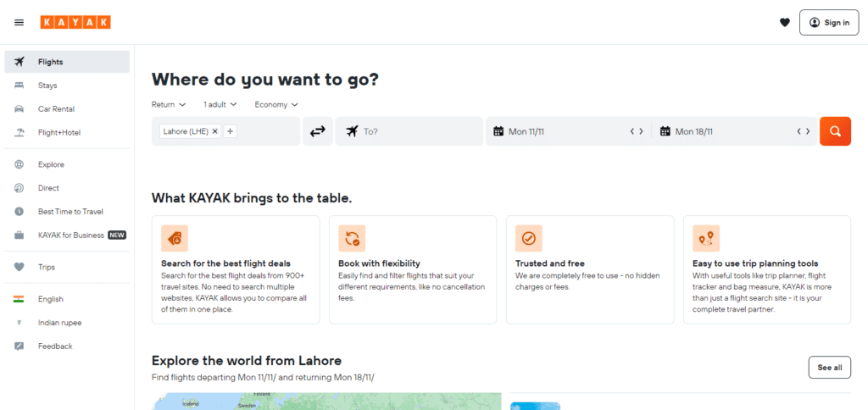Expand the 1 adult travellers dropdown
Image resolution: width=868 pixels, height=410 pixels.
[x=220, y=104]
